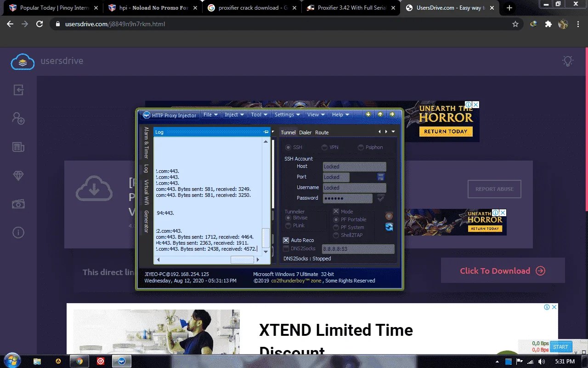Enable the DNS2Socks checkbox
588x368 pixels.
(x=286, y=248)
